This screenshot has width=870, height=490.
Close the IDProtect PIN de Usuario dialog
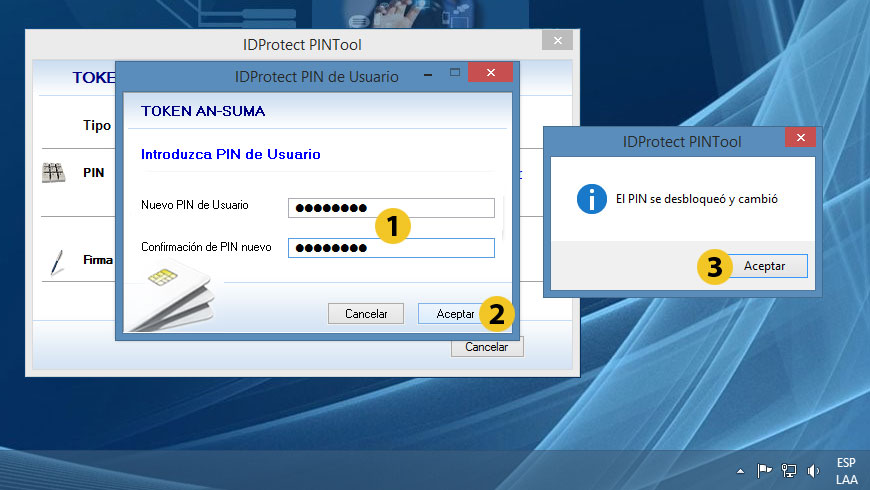pos(490,73)
